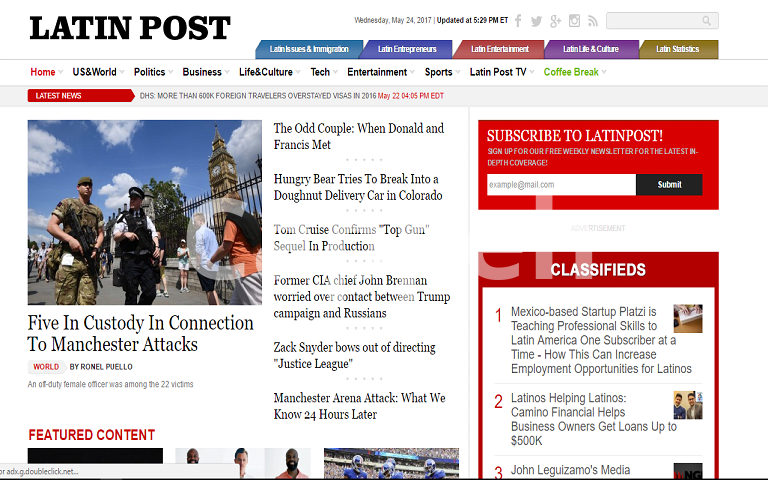Viewport: 768px width, 480px height.
Task: Open the Coffee Break menu item
Action: coord(571,72)
